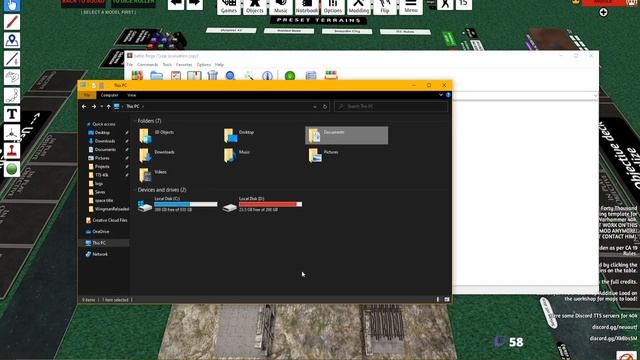Screen dimensions: 640x360
Task: Click the Undo left arrow button
Action: tap(176, 4)
